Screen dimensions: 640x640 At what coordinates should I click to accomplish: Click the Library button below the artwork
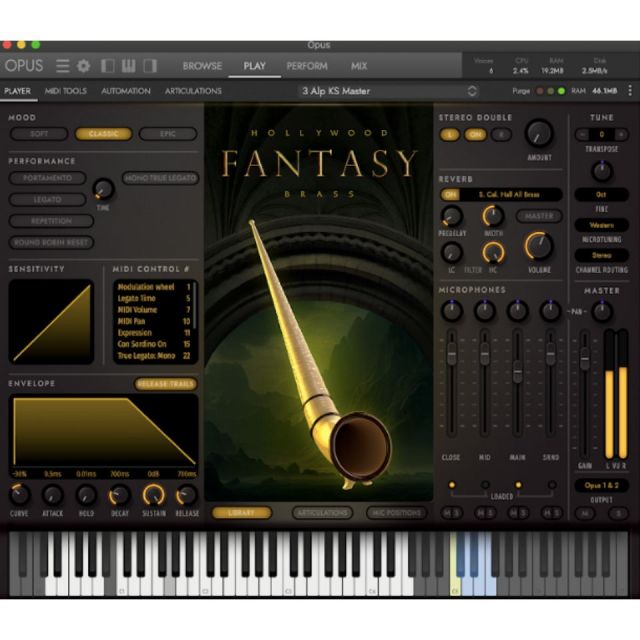242,513
